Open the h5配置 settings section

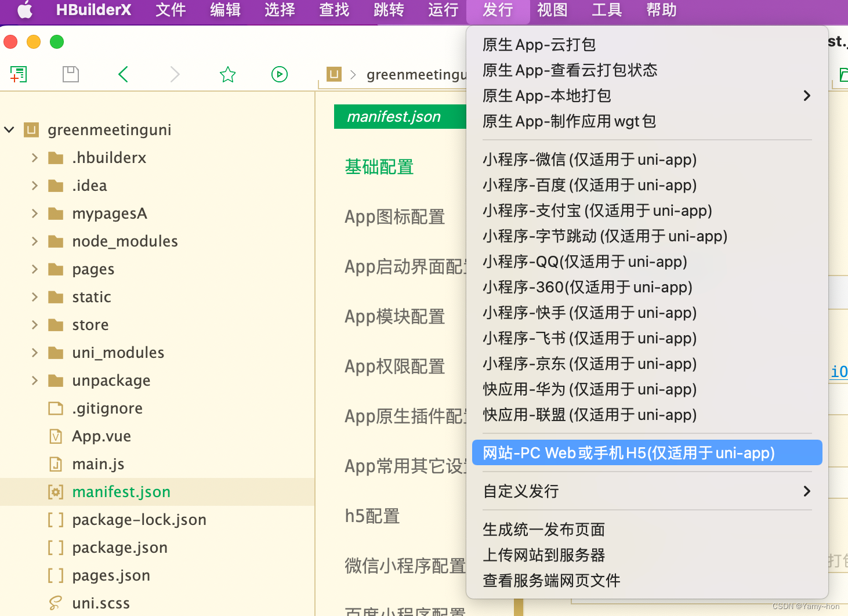[372, 516]
